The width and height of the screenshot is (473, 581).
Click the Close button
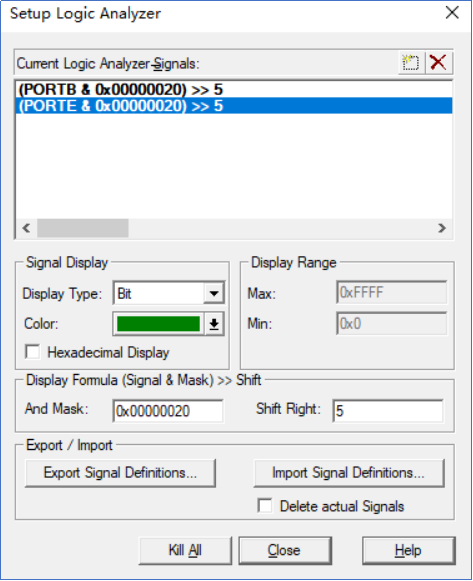click(x=284, y=550)
